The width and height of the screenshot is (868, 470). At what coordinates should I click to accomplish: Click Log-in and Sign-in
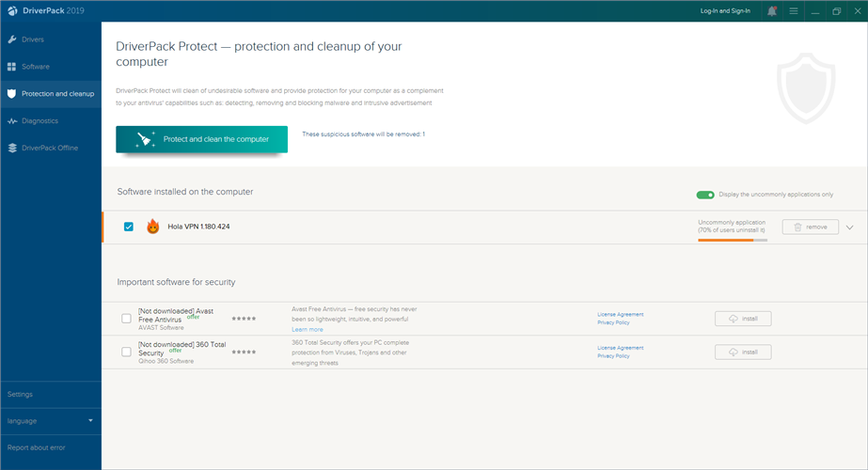coord(725,11)
